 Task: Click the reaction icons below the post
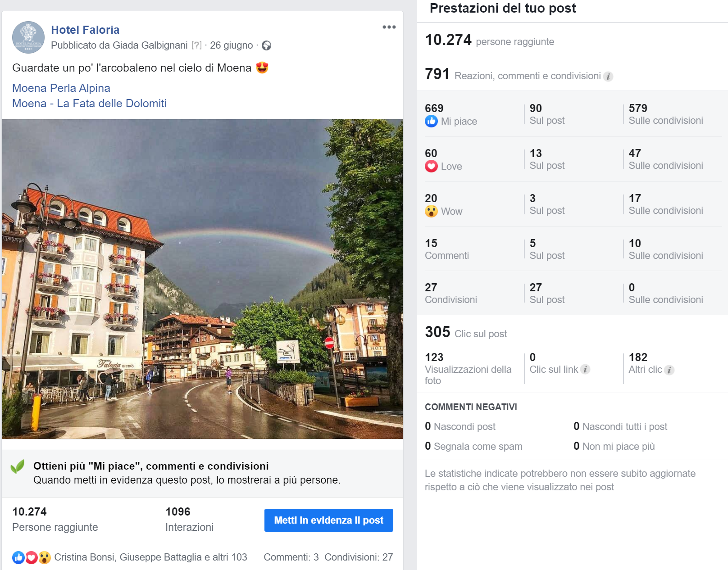(31, 557)
